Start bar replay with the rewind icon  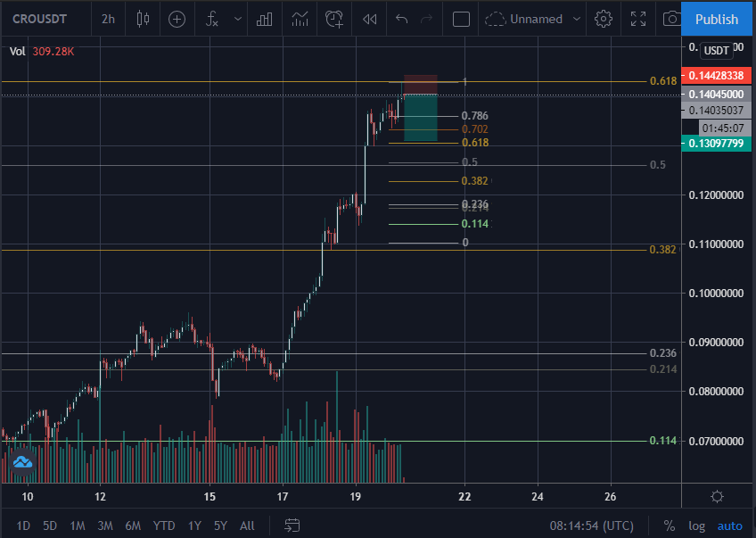click(x=370, y=20)
